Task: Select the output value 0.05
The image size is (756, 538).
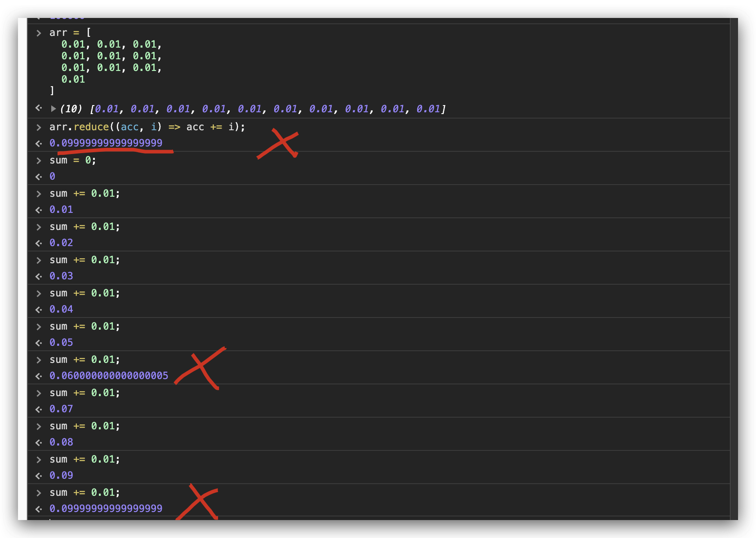Action: point(61,343)
